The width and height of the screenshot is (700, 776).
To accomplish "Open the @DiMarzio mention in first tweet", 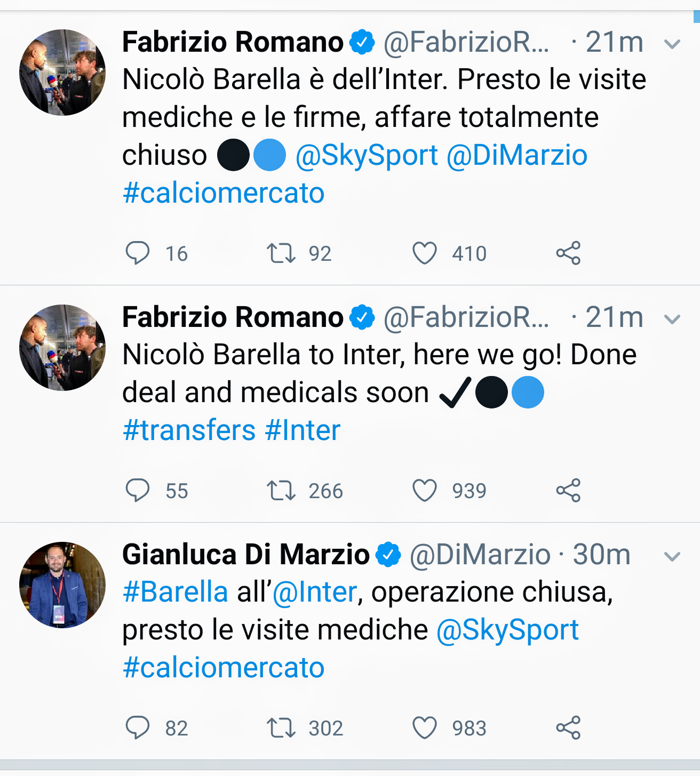I will 516,156.
